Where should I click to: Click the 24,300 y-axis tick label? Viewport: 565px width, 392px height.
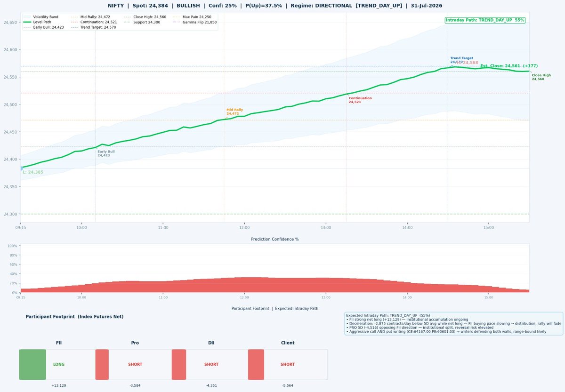pos(10,214)
